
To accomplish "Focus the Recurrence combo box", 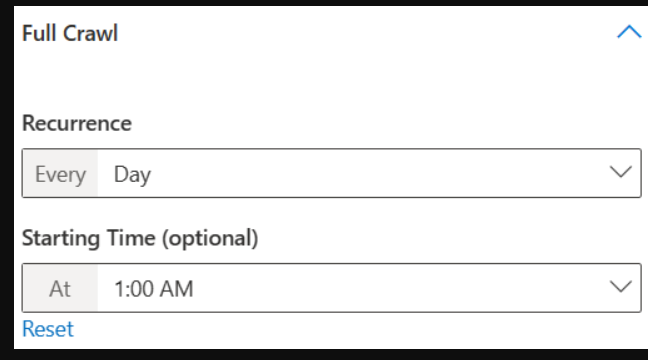I will 331,173.
